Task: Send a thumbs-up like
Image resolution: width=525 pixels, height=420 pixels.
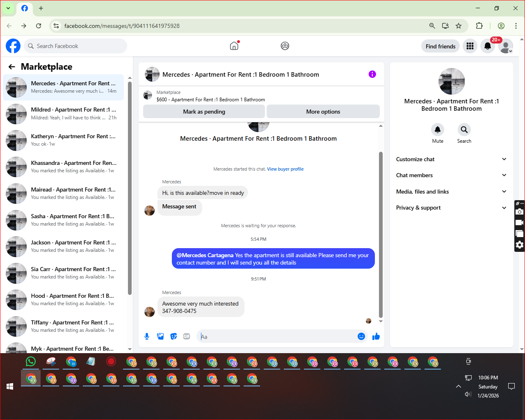Action: click(376, 336)
